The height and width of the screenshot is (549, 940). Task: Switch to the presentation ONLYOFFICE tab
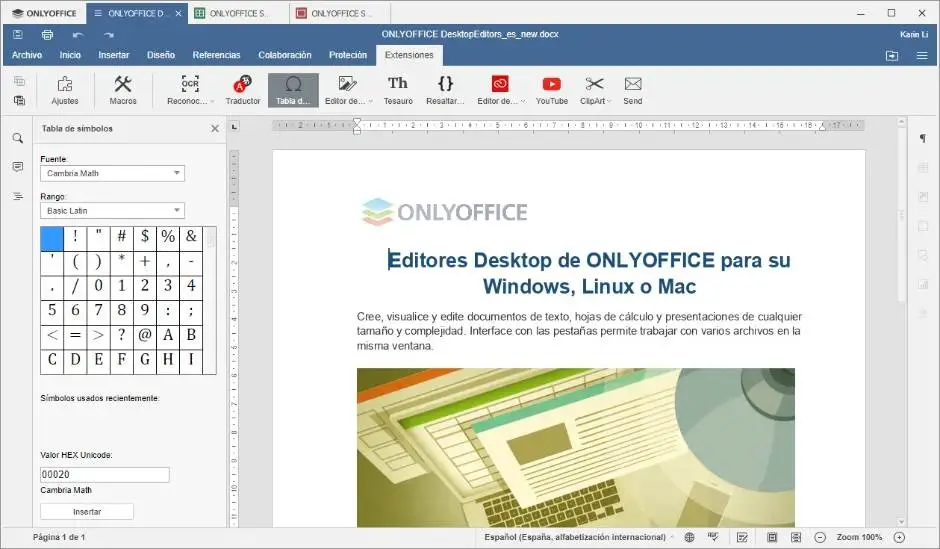click(339, 13)
